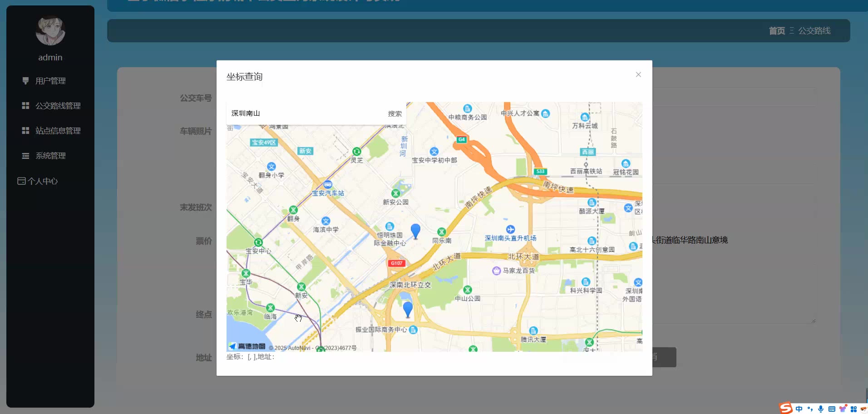Image resolution: width=868 pixels, height=414 pixels.
Task: Click the 末发班次 form label
Action: coord(196,207)
